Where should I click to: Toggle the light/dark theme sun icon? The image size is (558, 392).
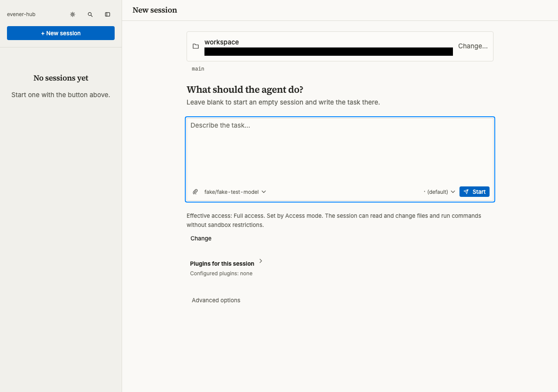click(73, 14)
